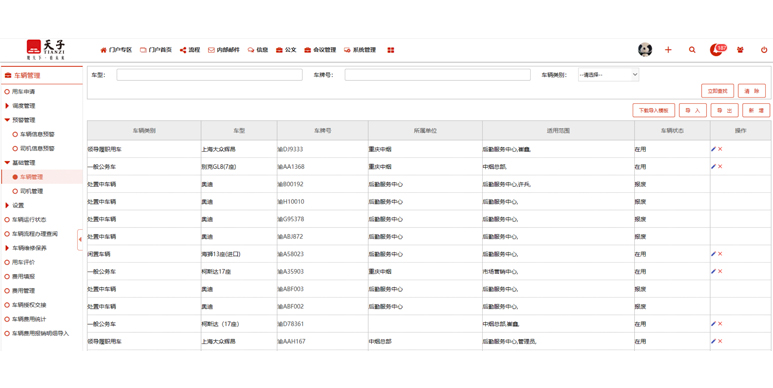Click the 立即查找 search button

(x=717, y=91)
